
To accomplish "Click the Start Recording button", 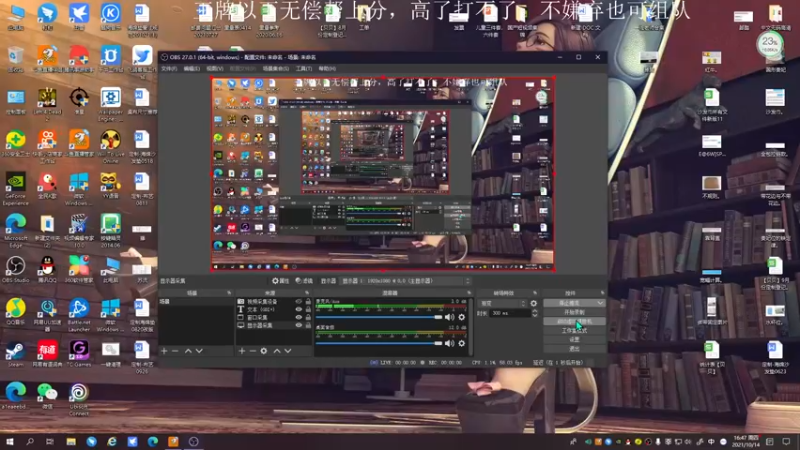I will (574, 312).
